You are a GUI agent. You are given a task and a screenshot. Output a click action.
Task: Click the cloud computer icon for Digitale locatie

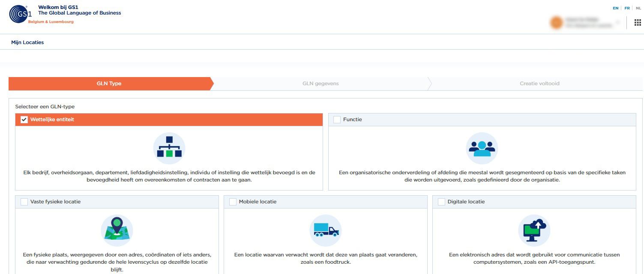(x=534, y=230)
